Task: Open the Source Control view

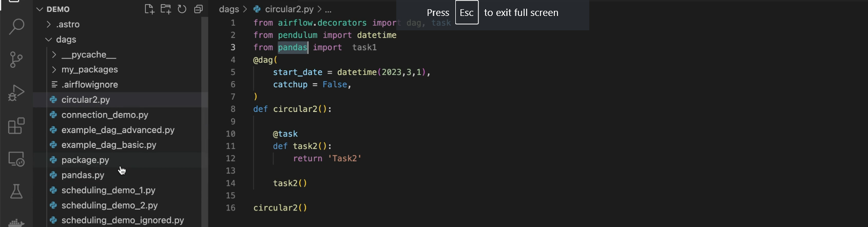Action: tap(16, 60)
